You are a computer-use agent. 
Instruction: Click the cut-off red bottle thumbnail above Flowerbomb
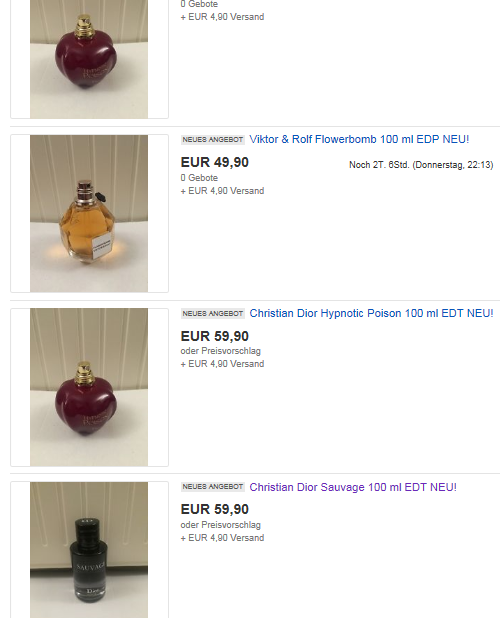[89, 59]
